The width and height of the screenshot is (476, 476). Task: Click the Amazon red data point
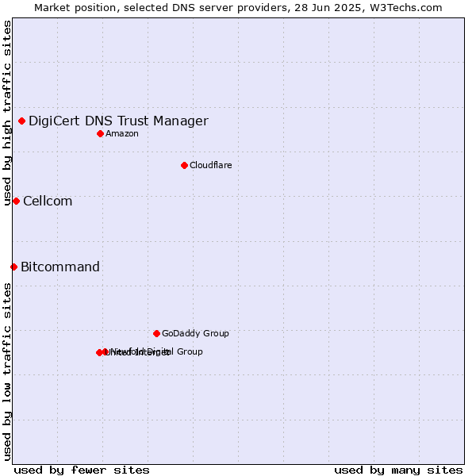click(101, 134)
